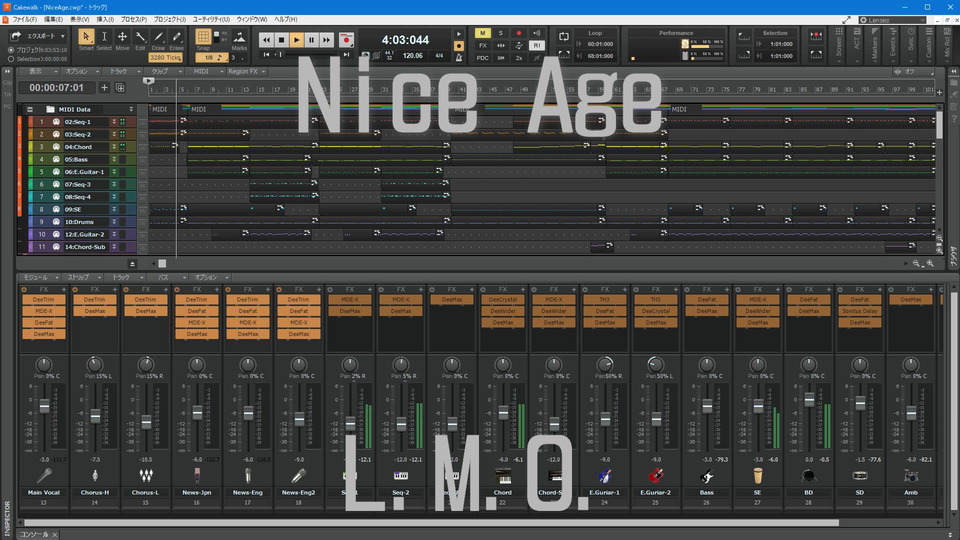Select the Smart tool

pyautogui.click(x=86, y=37)
